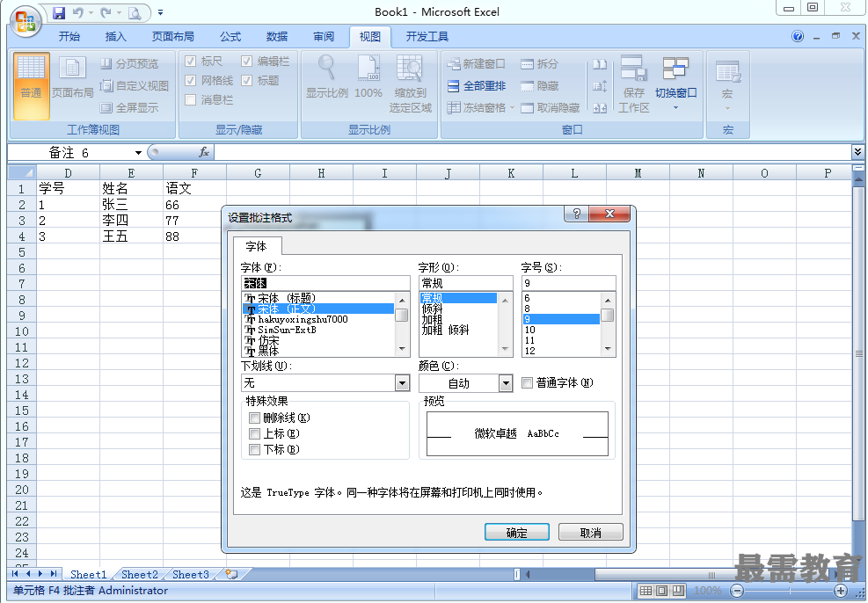Click Hide (隐藏) window
The image size is (868, 603).
[x=539, y=86]
